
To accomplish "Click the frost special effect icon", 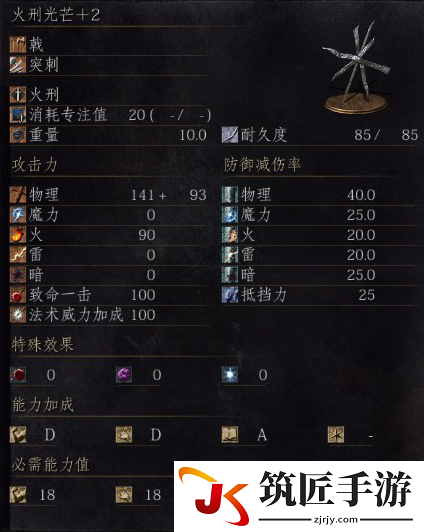I will tap(230, 375).
